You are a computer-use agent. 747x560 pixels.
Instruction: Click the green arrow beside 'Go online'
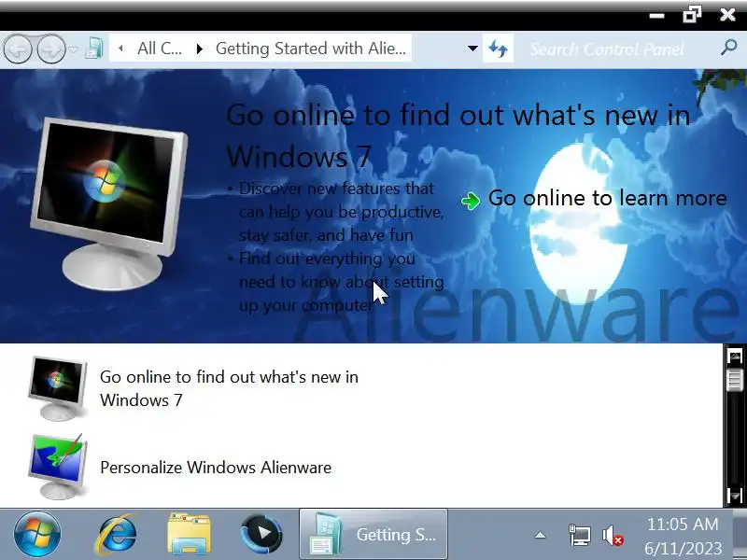[471, 201]
